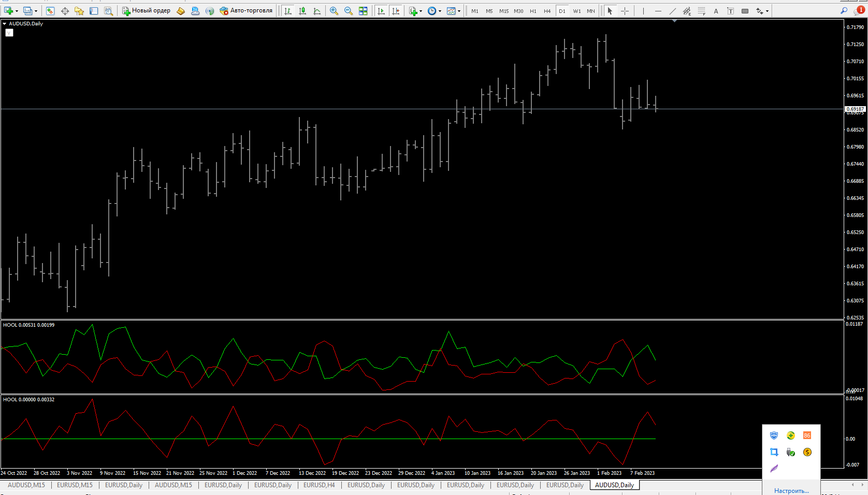
Task: Click the Настроить... link in tray popup
Action: (x=791, y=491)
